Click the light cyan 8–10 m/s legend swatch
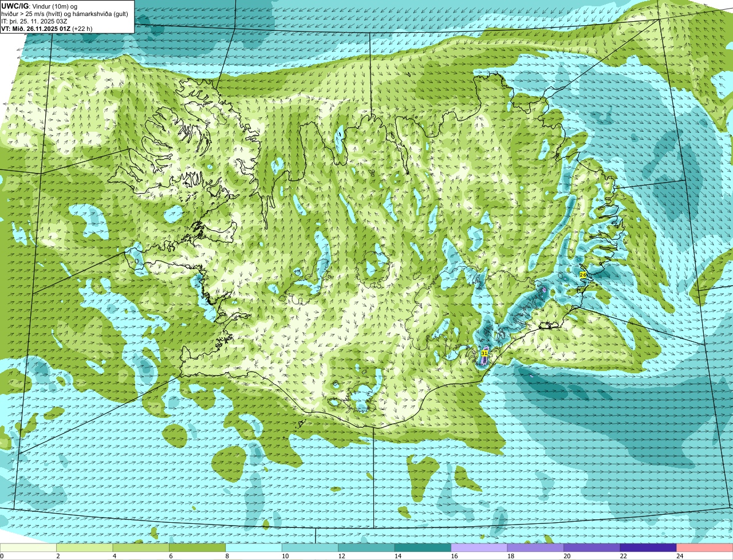 coord(254,547)
